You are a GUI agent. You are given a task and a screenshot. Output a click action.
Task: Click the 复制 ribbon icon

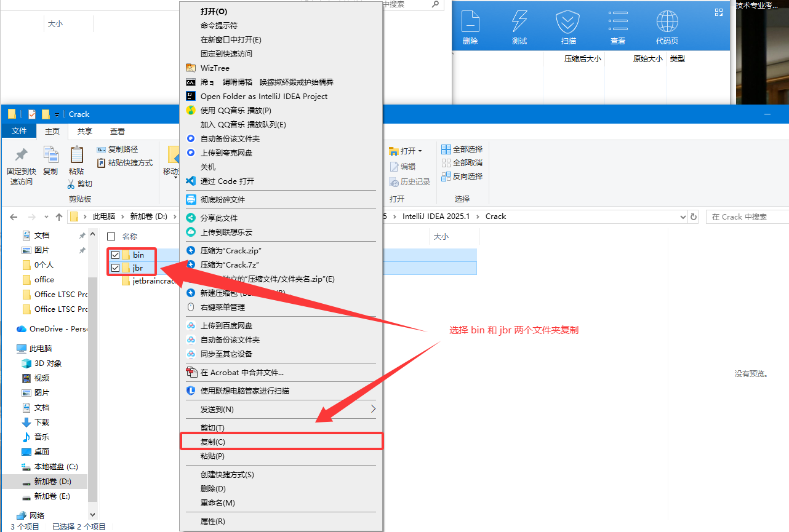pos(50,154)
